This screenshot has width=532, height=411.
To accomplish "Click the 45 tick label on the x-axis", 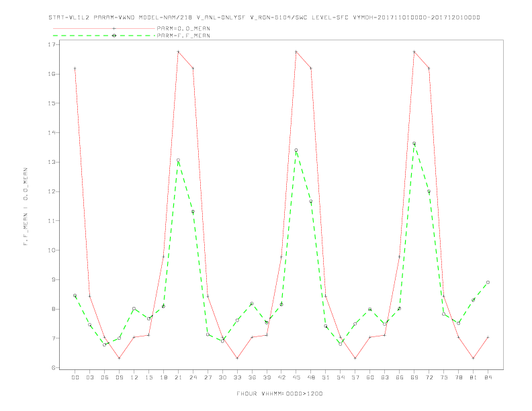I will [296, 377].
